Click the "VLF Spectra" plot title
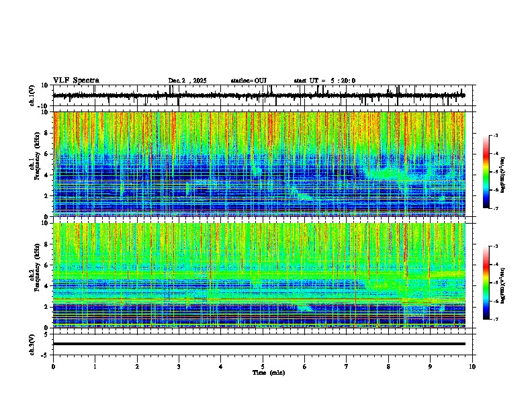Image resolution: width=532 pixels, height=411 pixels. coord(76,81)
